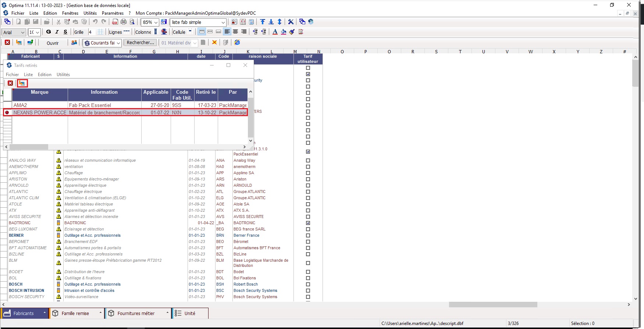Click the red X close icon in main toolbar
This screenshot has height=329, width=644.
point(7,43)
